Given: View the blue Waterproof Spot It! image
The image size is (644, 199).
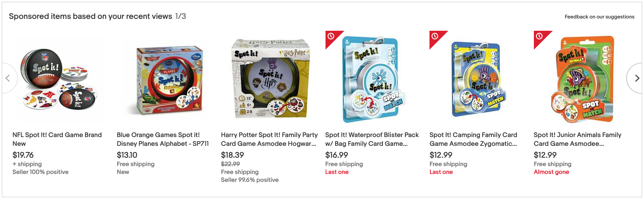Looking at the screenshot, I should click(x=374, y=80).
